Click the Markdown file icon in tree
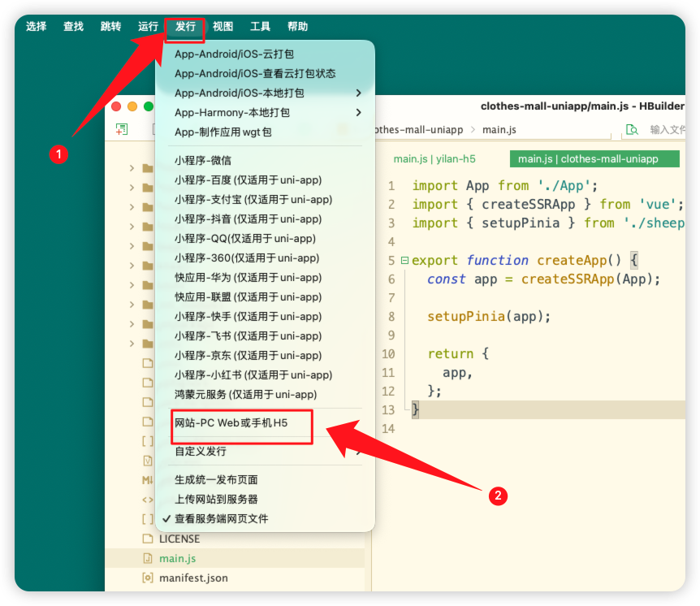The height and width of the screenshot is (606, 700). (147, 480)
